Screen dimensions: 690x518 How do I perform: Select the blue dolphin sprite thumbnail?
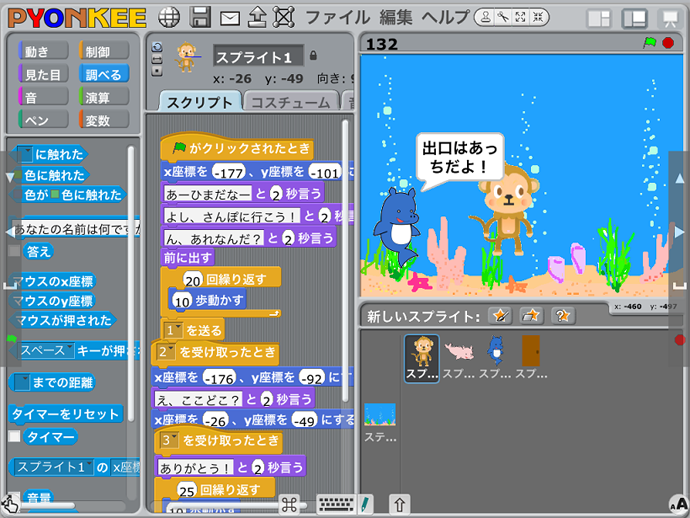click(495, 358)
